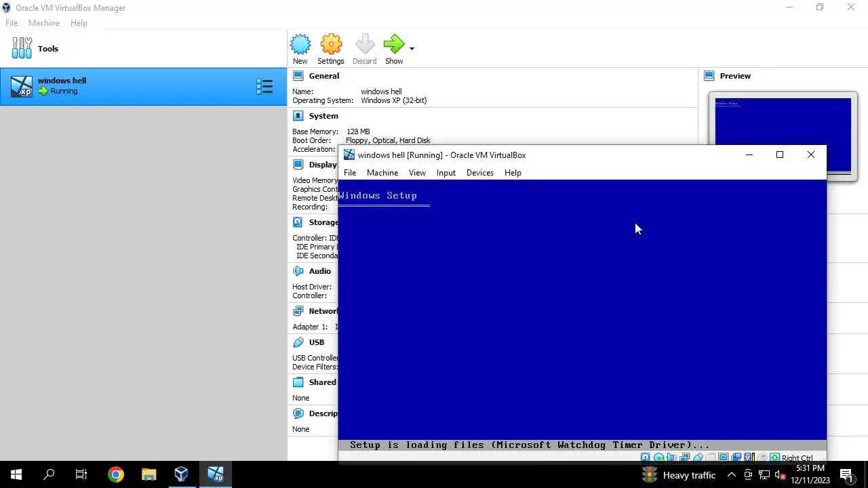
Task: Click the VM preview thumbnail
Action: (x=783, y=135)
